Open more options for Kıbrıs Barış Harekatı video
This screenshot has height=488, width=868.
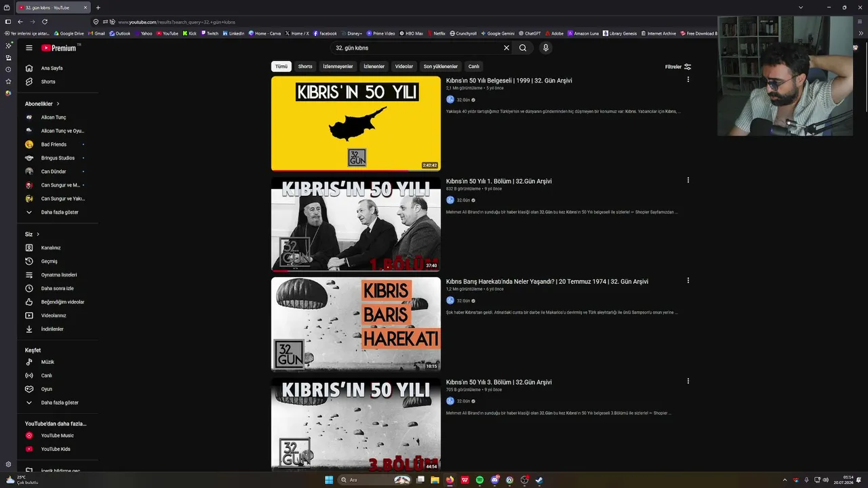[688, 280]
